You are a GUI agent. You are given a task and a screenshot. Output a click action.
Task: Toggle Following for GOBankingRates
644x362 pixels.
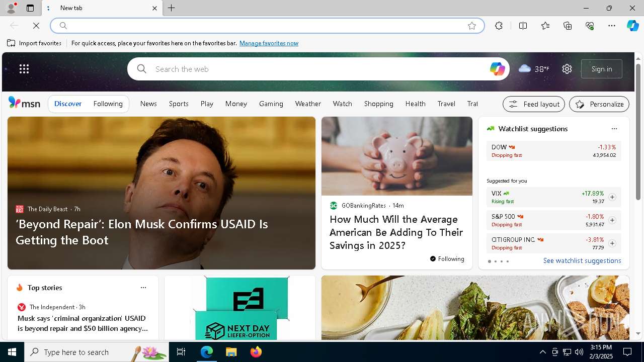[x=447, y=259]
